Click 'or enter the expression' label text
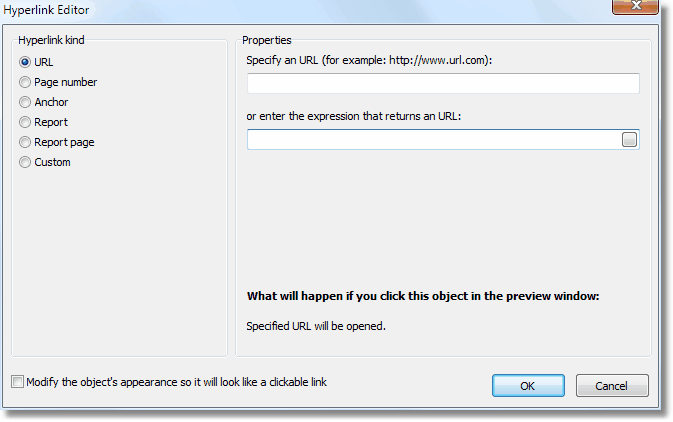 click(x=354, y=116)
